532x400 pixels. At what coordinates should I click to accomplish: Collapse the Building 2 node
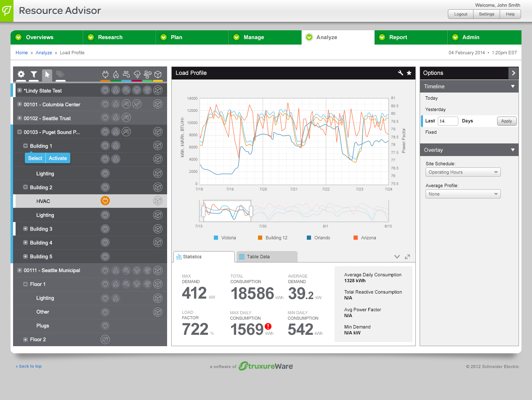pyautogui.click(x=26, y=187)
